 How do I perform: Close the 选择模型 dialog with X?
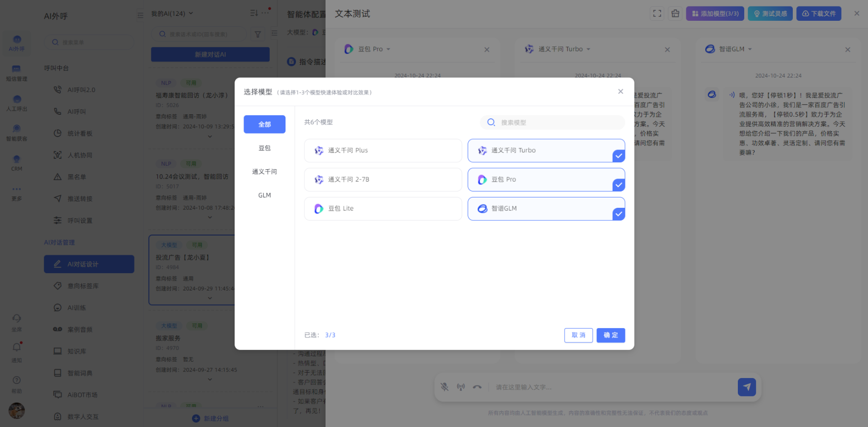(621, 92)
